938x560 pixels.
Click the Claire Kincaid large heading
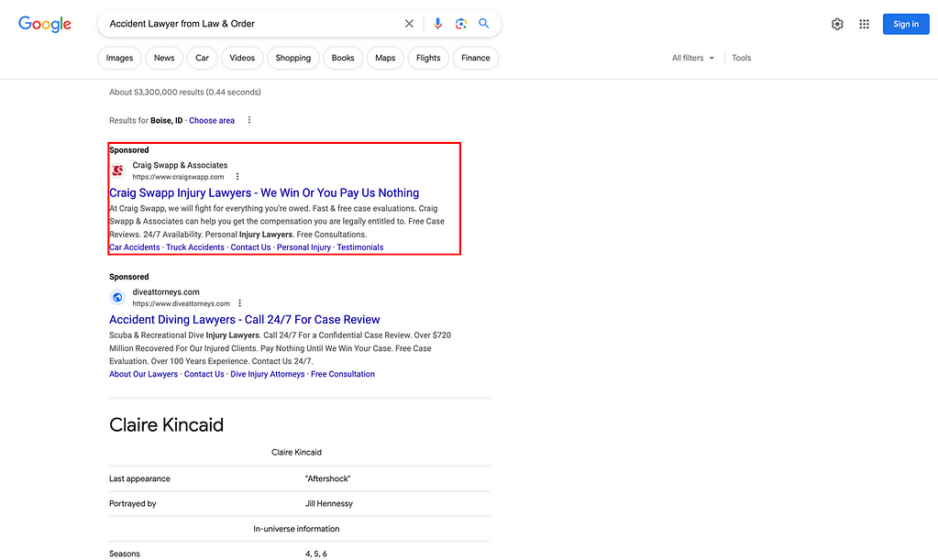click(166, 425)
